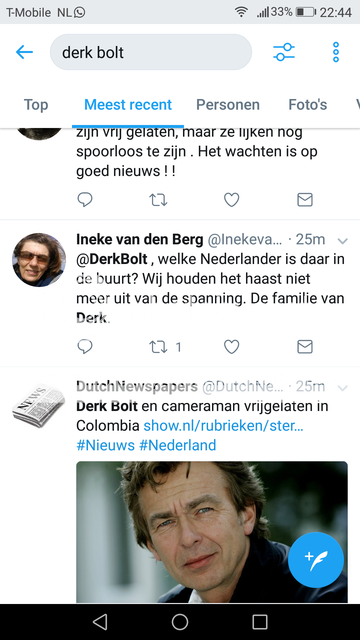The width and height of the screenshot is (360, 640).
Task: Open search filter settings icon
Action: [x=284, y=52]
